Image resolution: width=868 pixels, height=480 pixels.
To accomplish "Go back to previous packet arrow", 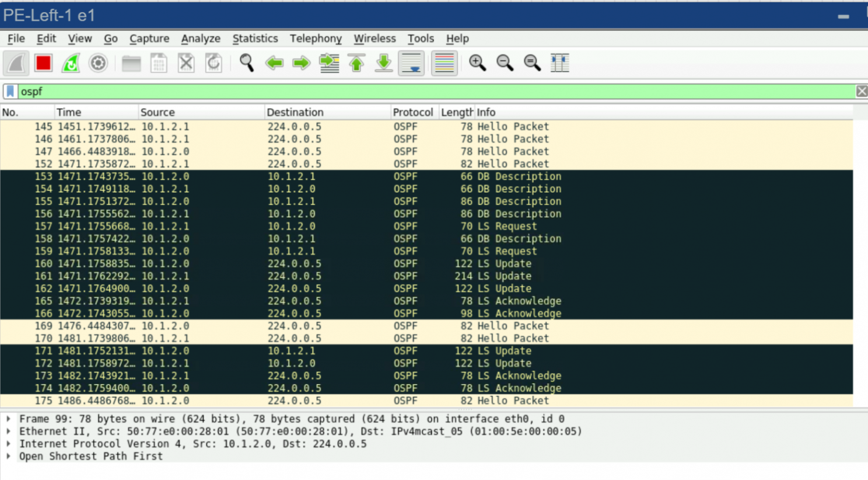I will [x=274, y=63].
